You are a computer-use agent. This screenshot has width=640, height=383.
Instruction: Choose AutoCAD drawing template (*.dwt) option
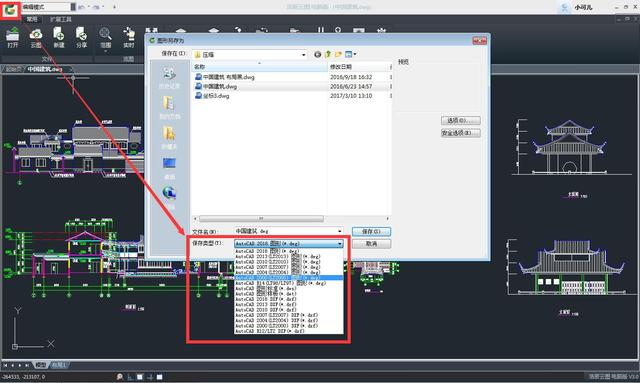tap(289, 294)
